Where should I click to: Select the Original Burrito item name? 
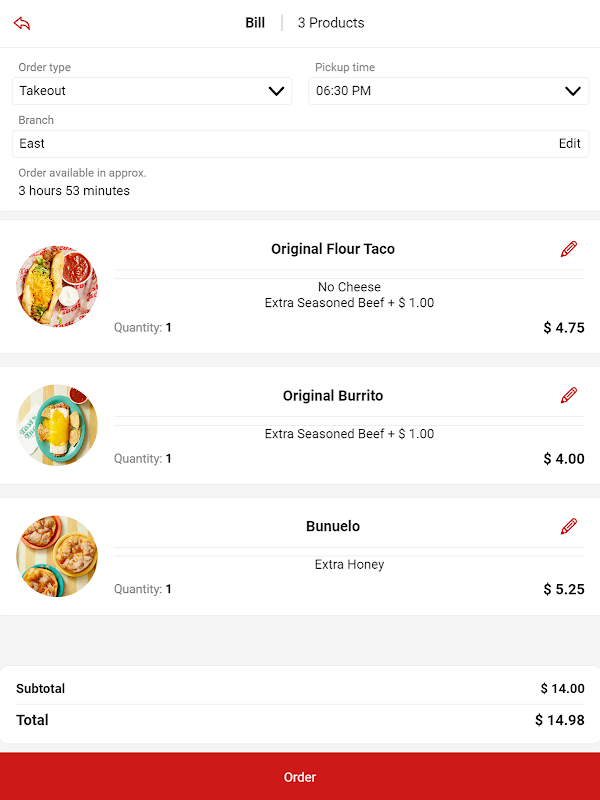pyautogui.click(x=333, y=395)
